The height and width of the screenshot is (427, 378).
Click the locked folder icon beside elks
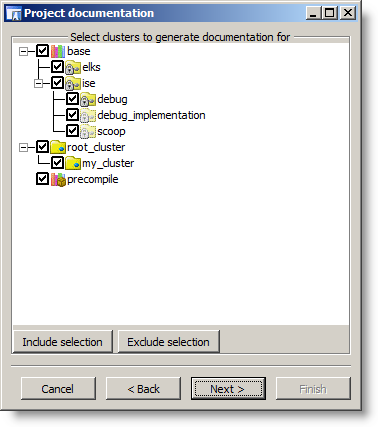tap(73, 67)
